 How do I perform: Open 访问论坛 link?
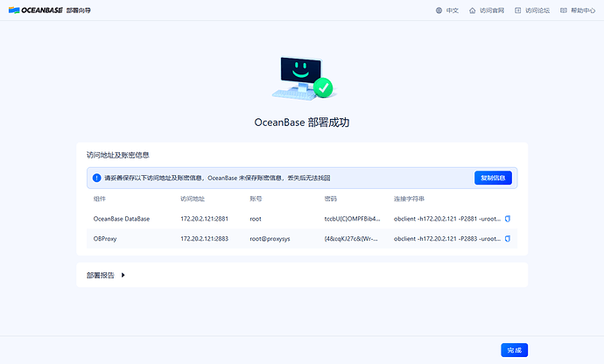(x=537, y=10)
